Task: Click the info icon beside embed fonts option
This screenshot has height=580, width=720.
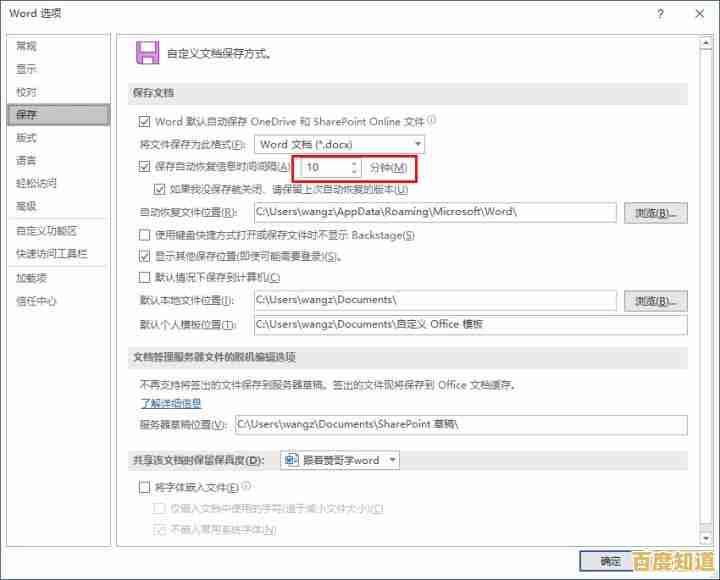Action: click(x=246, y=486)
